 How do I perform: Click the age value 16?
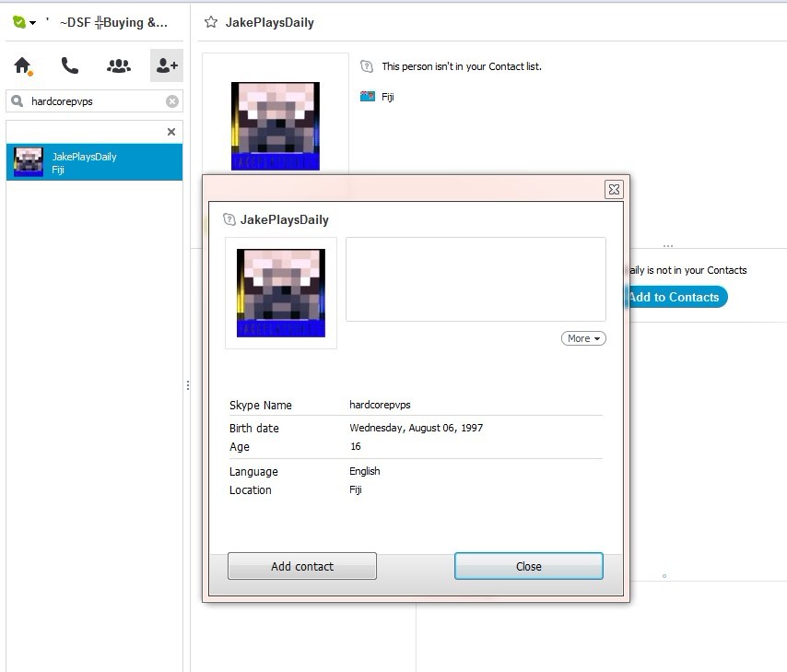pyautogui.click(x=356, y=446)
